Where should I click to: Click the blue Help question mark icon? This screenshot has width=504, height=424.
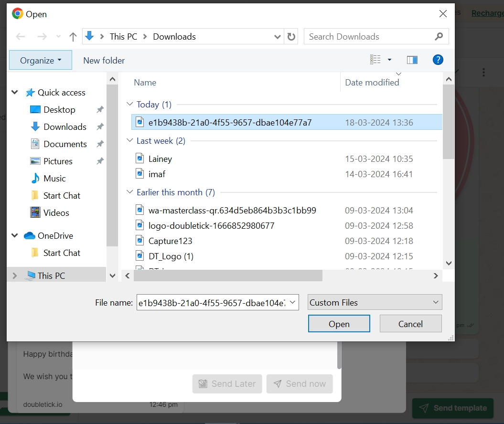coord(438,60)
